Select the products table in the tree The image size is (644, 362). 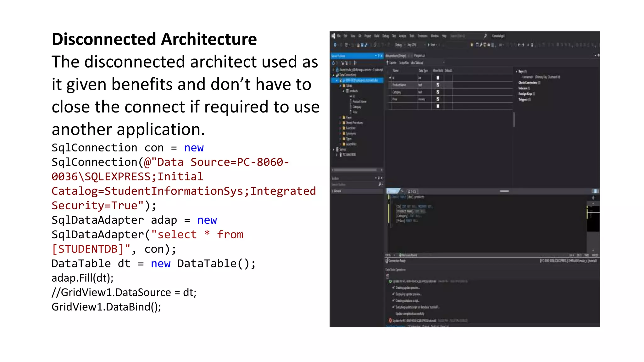tap(353, 91)
